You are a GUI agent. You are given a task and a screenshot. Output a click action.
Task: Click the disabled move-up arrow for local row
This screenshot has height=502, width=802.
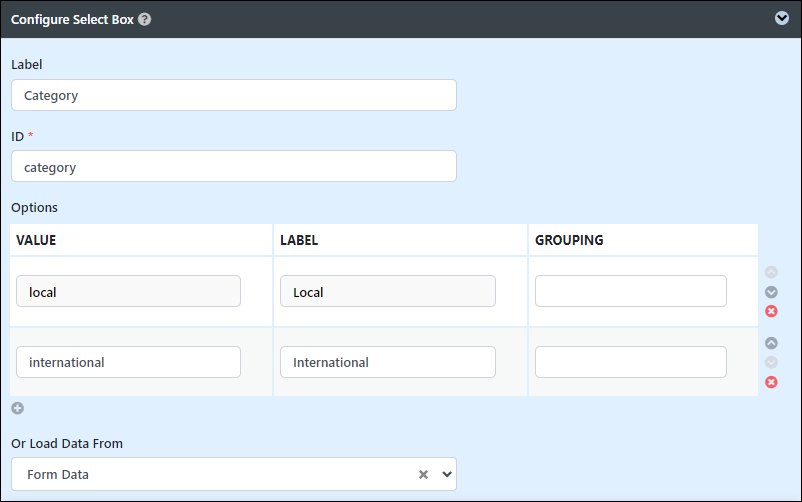tap(771, 272)
